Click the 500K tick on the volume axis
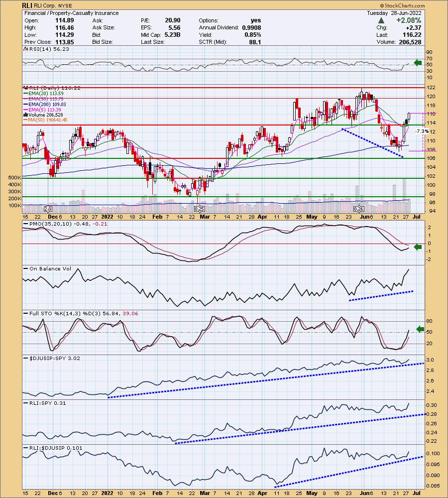The image size is (448, 498). tap(15, 178)
